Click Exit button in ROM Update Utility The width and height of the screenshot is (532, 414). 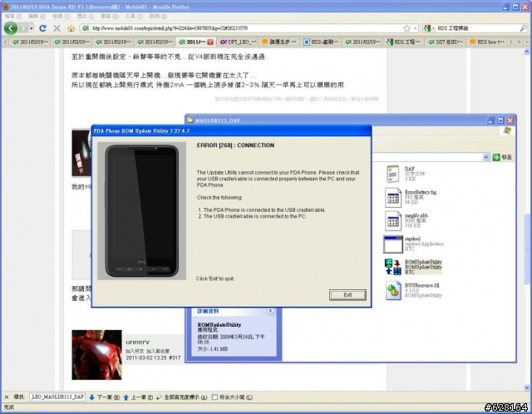pyautogui.click(x=347, y=295)
